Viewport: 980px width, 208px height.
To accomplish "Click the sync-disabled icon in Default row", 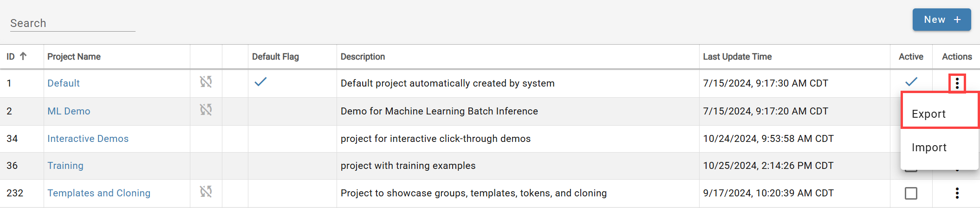I will click(x=206, y=82).
